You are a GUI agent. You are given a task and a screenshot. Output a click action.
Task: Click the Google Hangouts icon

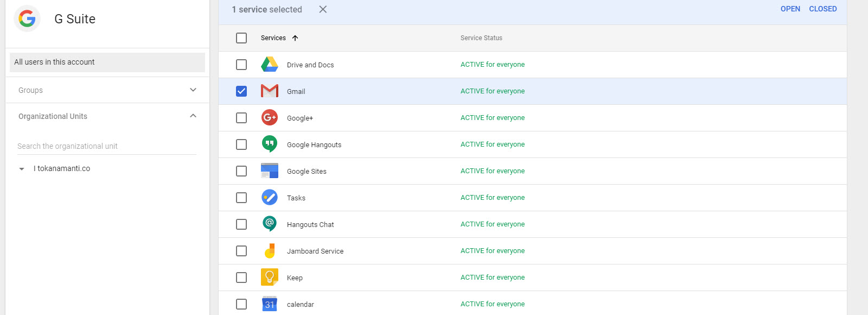[270, 144]
